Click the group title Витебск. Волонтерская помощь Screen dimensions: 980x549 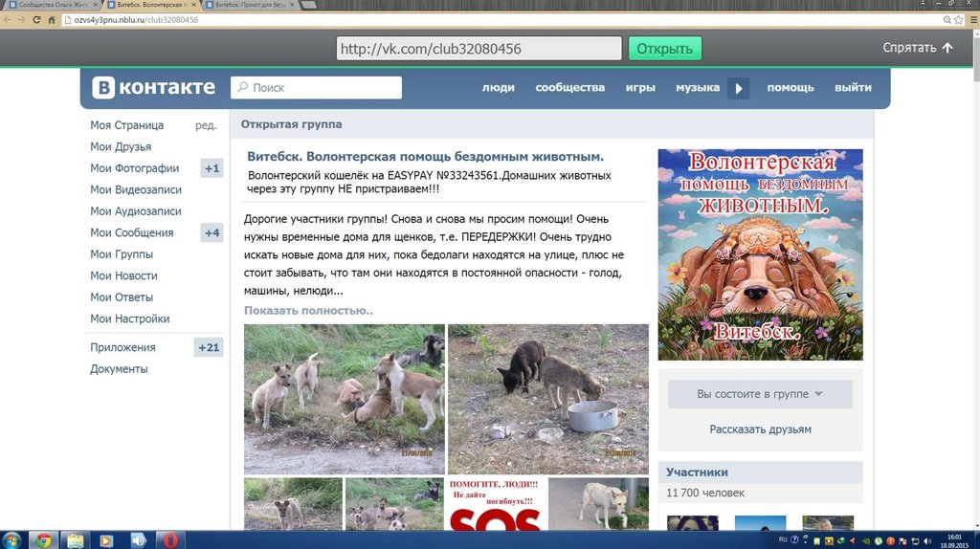425,157
